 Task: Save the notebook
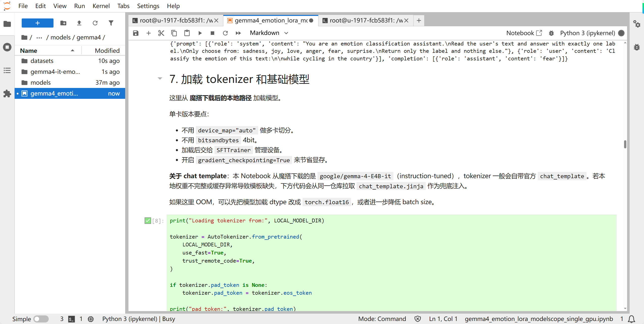click(x=136, y=33)
